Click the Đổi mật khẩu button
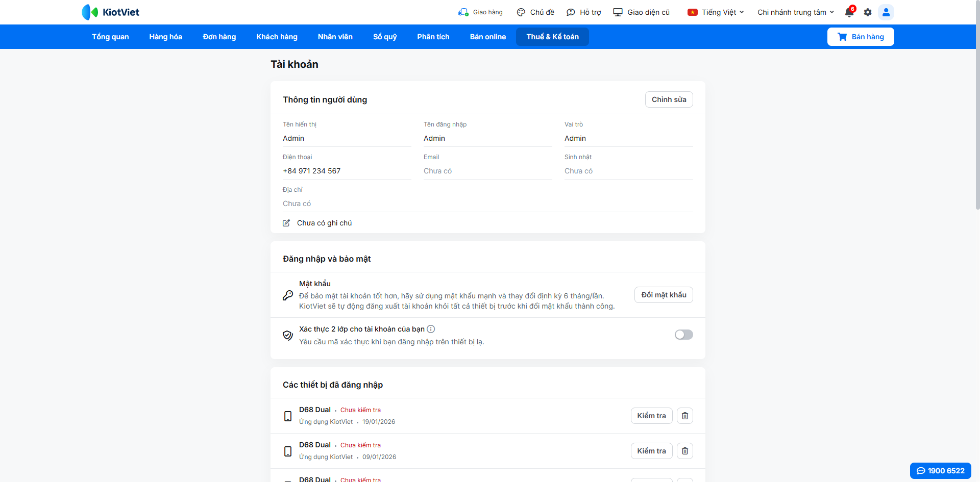This screenshot has width=980, height=482. [x=664, y=295]
